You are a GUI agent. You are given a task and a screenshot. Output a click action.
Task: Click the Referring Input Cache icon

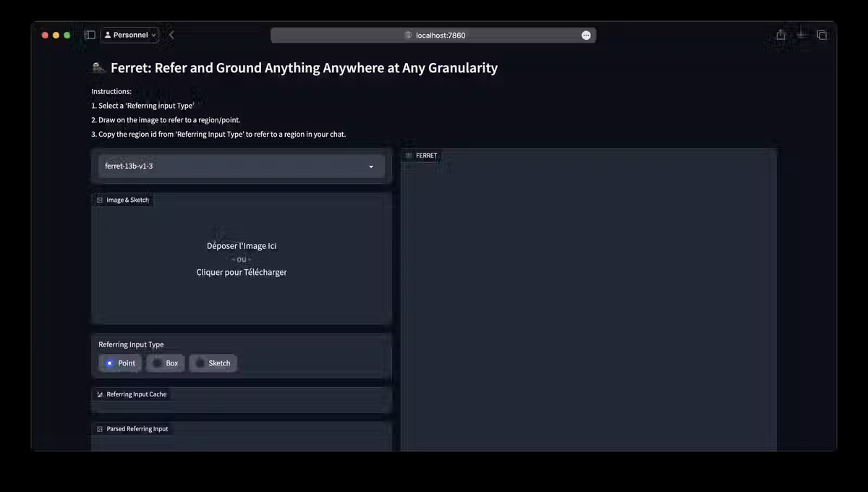(x=100, y=394)
